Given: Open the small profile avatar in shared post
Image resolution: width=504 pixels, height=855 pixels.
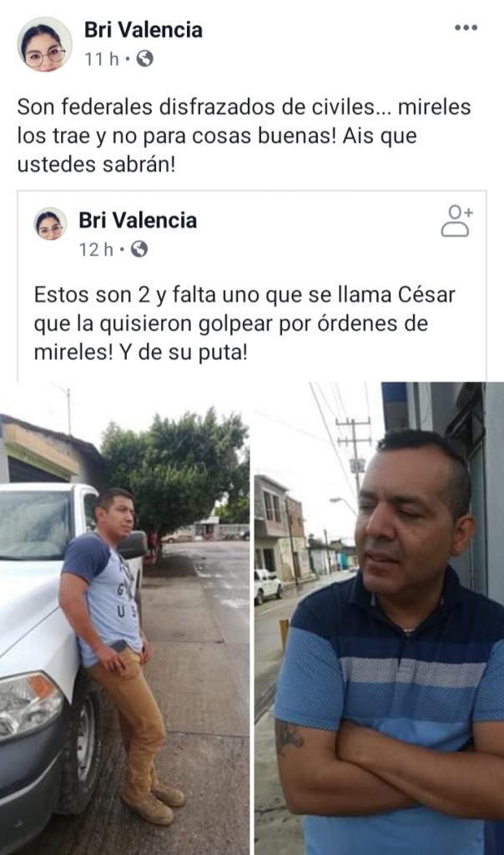Looking at the screenshot, I should (51, 224).
